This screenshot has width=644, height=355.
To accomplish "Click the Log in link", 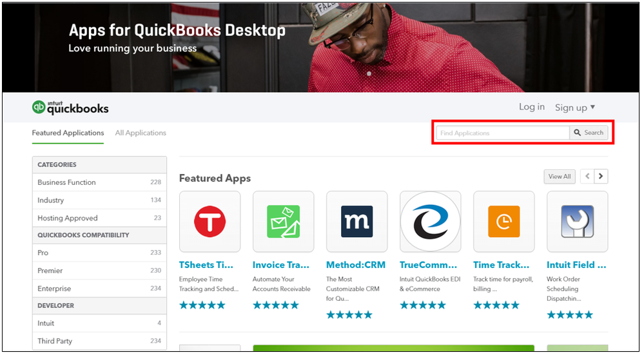I will click(531, 107).
